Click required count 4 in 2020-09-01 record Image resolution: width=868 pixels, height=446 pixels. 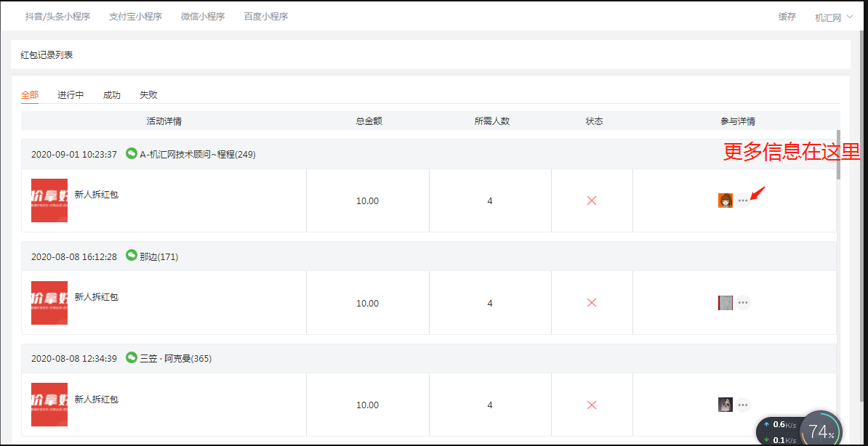coord(490,201)
